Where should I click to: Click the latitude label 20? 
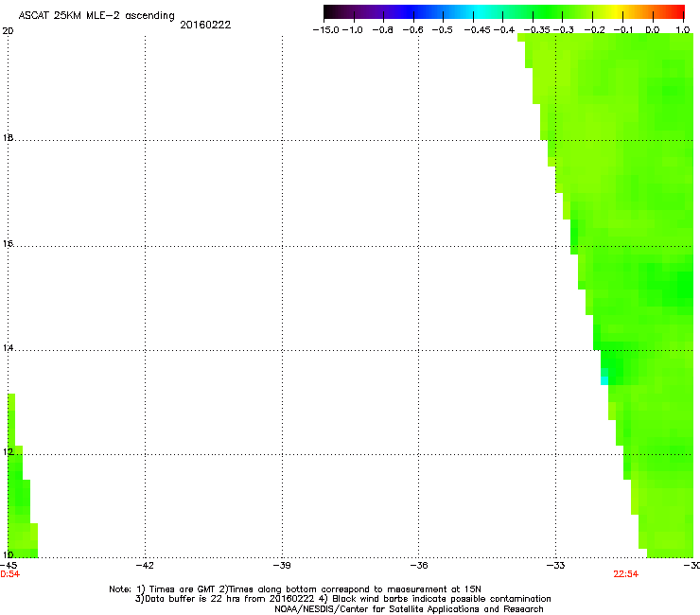click(8, 31)
